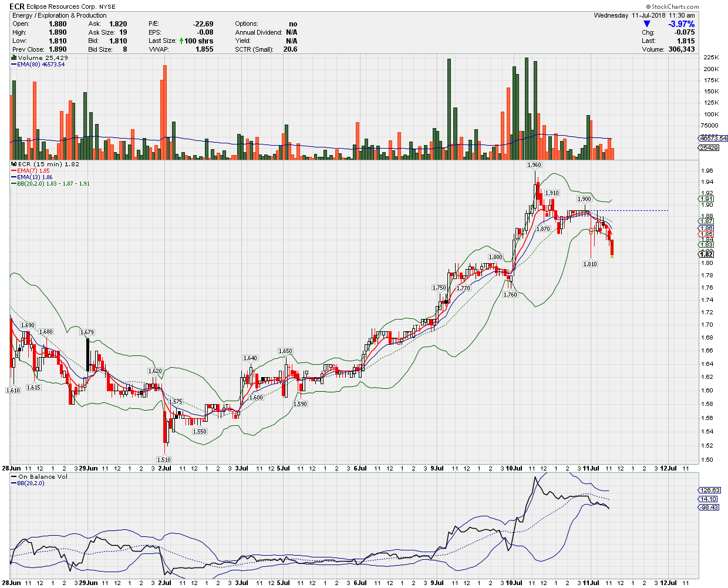This screenshot has width=728, height=588.
Task: Click the 14.10 tag on the OBV axis
Action: (x=709, y=499)
